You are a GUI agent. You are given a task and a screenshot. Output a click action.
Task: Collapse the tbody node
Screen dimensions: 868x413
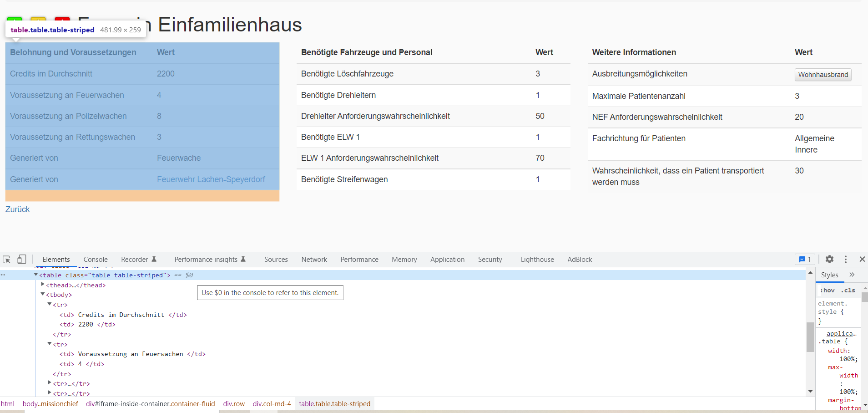pos(42,295)
